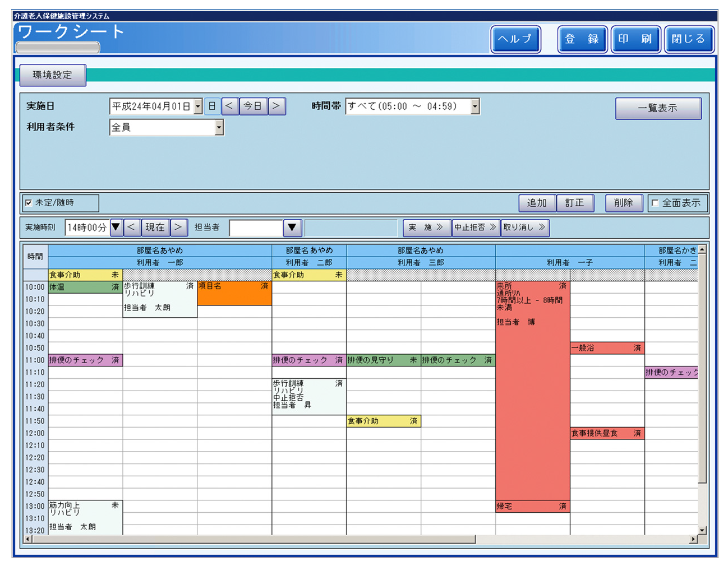This screenshot has height=566, width=728.
Task: Click the 訂正 button
Action: [x=574, y=203]
